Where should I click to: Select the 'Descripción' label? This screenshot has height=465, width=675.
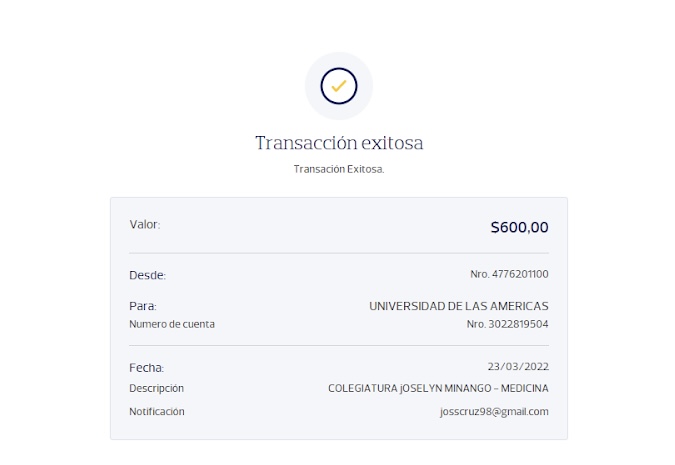tap(156, 388)
